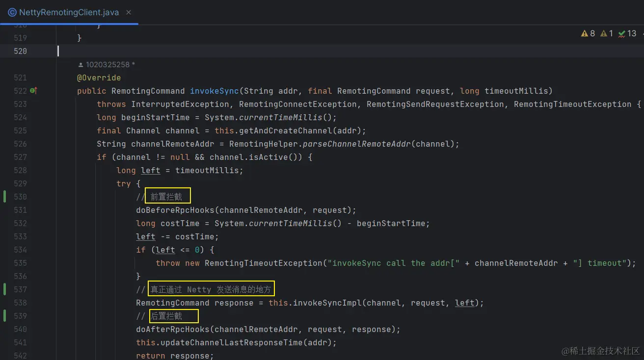Click the RemotingTimeoutException constructor on line 535
The image size is (644, 360).
[x=264, y=263]
